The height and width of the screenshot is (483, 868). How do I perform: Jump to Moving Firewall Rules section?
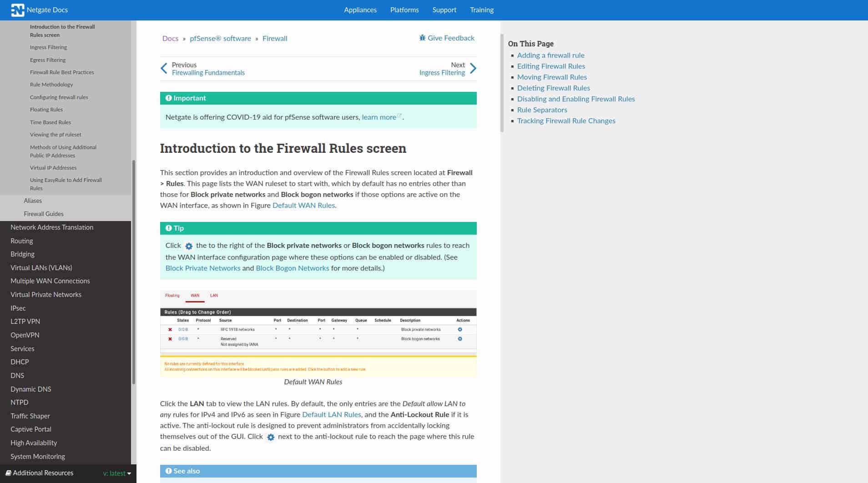click(x=552, y=77)
